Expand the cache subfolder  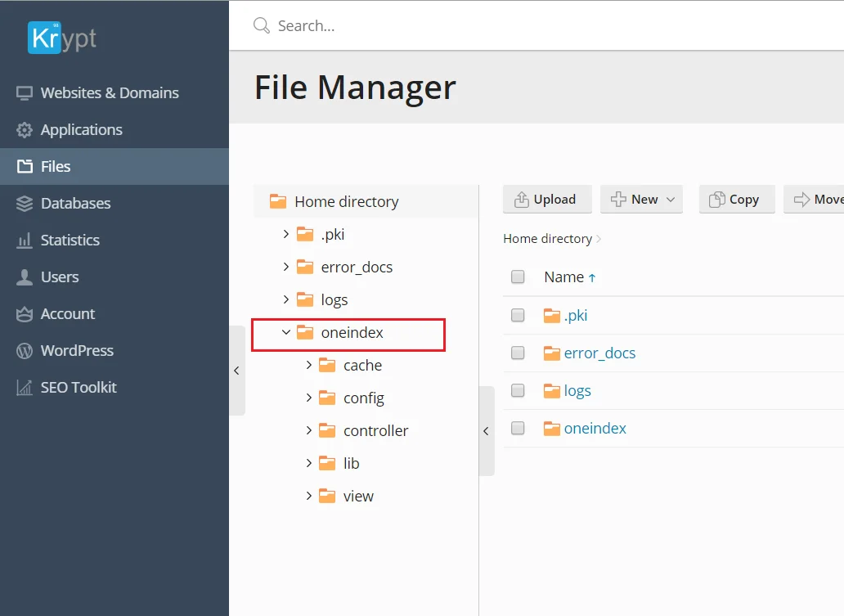pyautogui.click(x=309, y=365)
